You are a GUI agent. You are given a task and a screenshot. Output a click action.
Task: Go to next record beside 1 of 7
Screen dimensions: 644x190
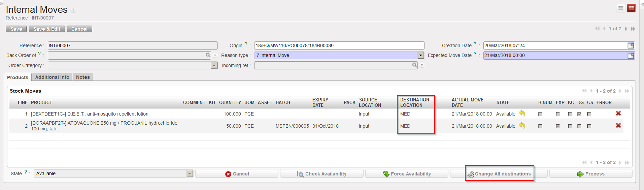pyautogui.click(x=626, y=29)
